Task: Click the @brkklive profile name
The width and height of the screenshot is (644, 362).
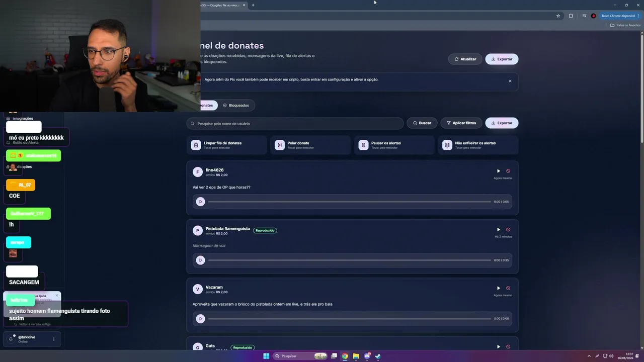Action: pyautogui.click(x=27, y=337)
